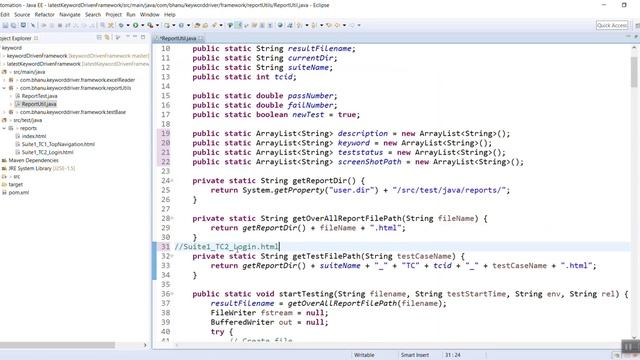Click the Save toolbar icon

[5, 25]
